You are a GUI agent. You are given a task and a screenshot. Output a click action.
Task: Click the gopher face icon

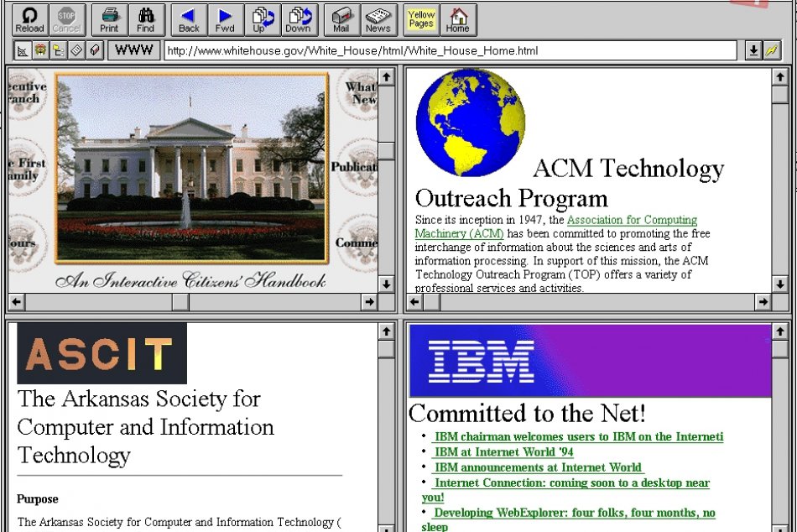coord(40,50)
